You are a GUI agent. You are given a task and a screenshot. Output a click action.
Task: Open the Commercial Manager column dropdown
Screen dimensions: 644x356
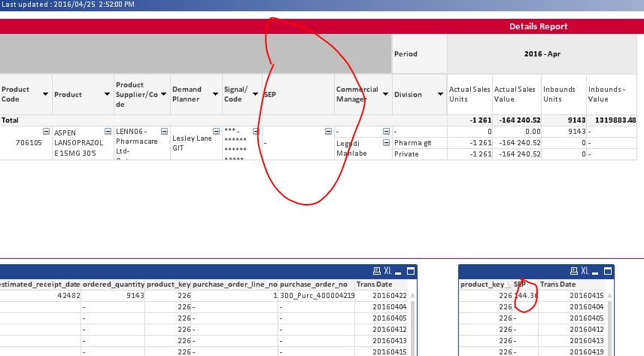tap(385, 94)
